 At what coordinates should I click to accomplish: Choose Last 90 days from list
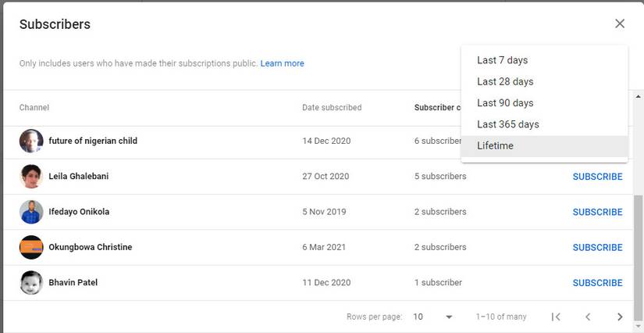tap(545, 102)
